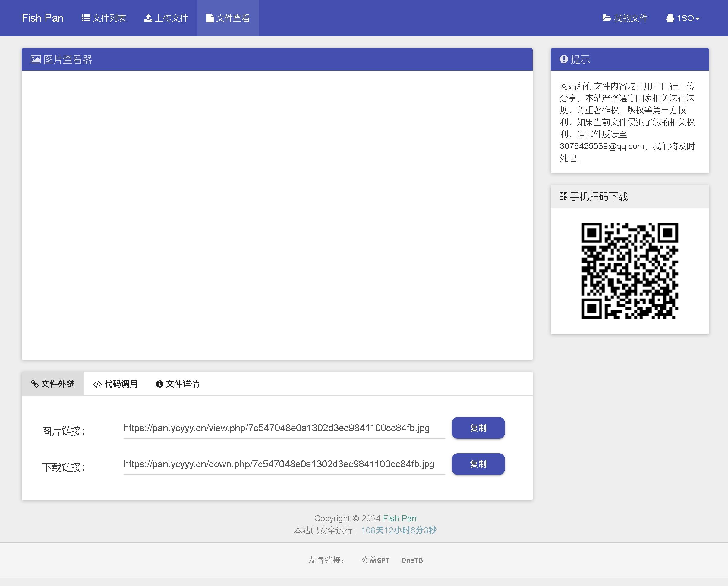728x586 pixels.
Task: Click the my files folder icon
Action: pos(607,18)
